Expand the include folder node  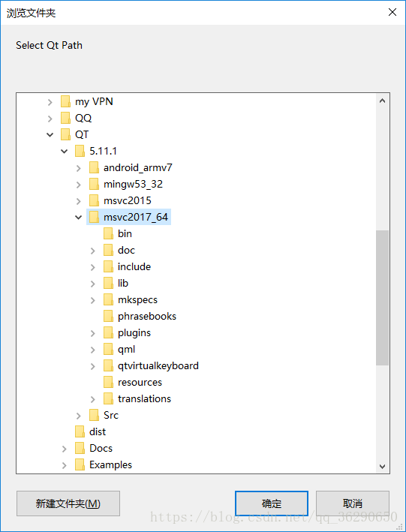93,267
